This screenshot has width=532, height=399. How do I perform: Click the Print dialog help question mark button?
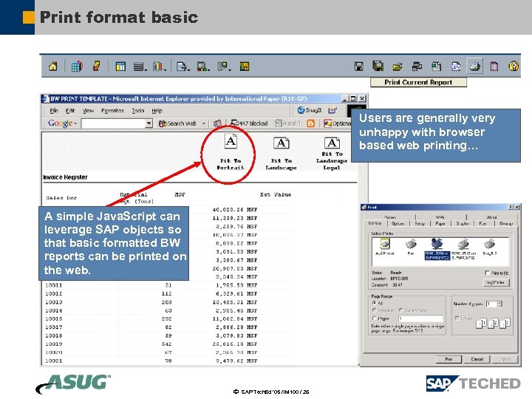coord(511,207)
